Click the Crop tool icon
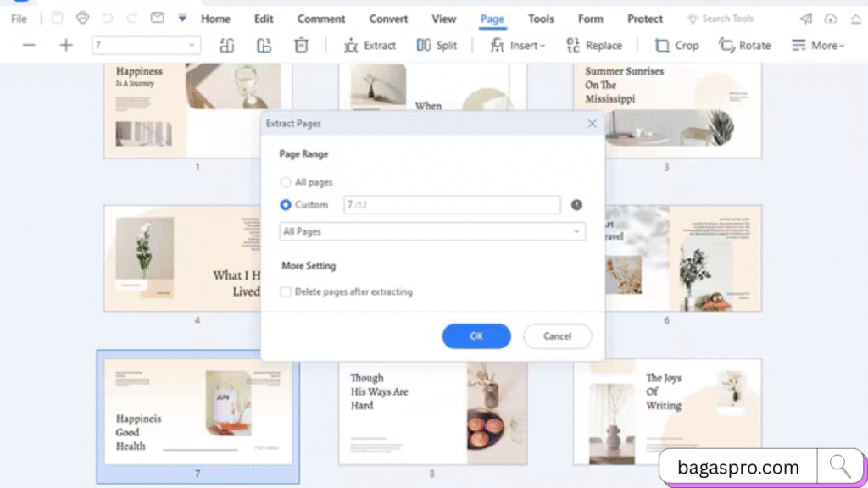Screen dimensions: 868x488 pyautogui.click(x=662, y=46)
